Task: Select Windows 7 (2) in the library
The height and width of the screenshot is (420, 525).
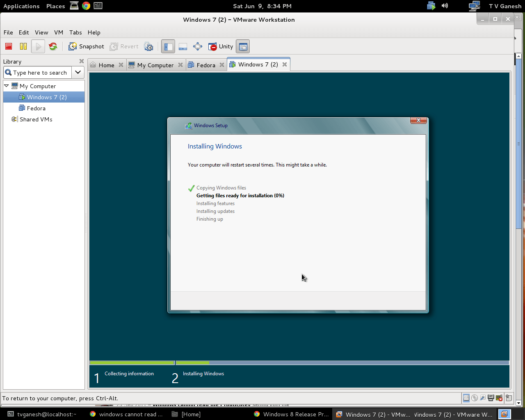Action: (44, 97)
